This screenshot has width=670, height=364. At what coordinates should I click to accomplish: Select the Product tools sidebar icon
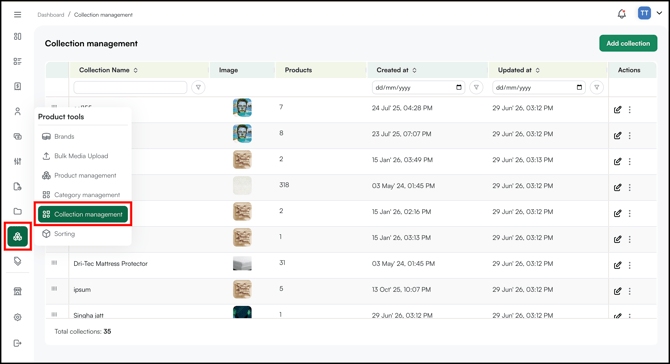(18, 236)
